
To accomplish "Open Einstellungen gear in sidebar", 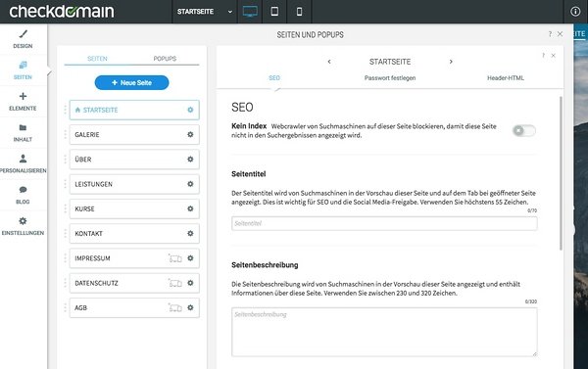I will click(x=23, y=226).
